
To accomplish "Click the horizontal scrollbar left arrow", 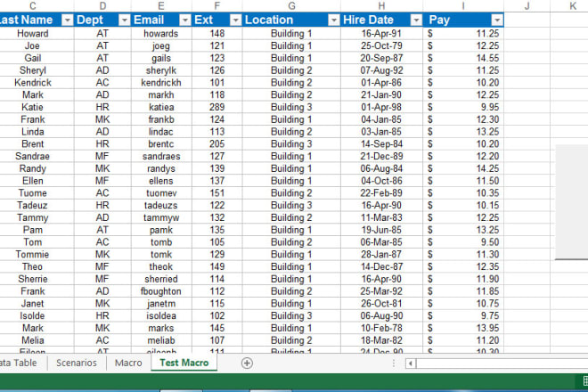I will [410, 363].
